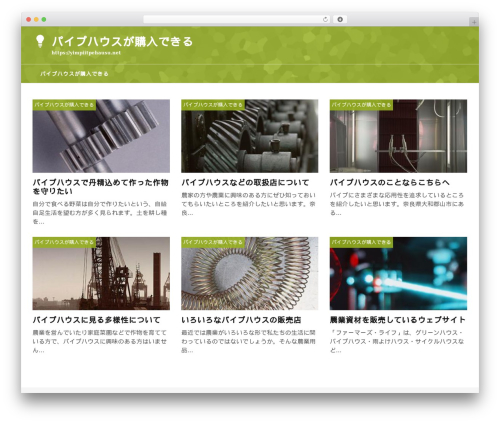The height and width of the screenshot is (423, 500).
Task: Click excerpt beginning 農業を営んでいたり家庭菜園
Action: 100,341
